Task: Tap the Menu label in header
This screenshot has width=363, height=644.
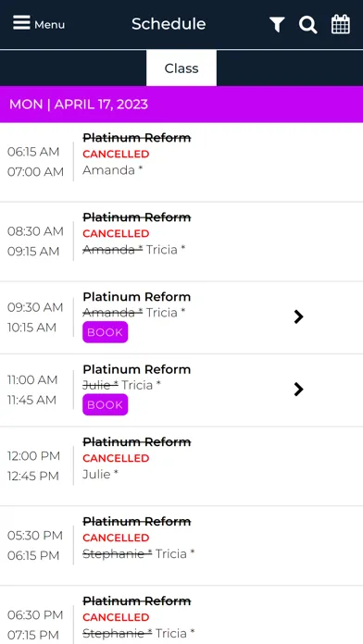Action: point(49,25)
